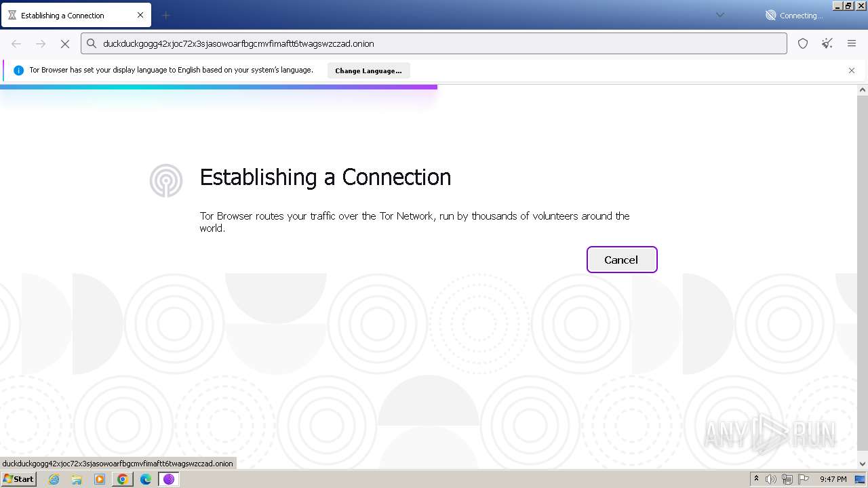The height and width of the screenshot is (488, 868).
Task: Open Google Chrome from the taskbar
Action: (123, 479)
